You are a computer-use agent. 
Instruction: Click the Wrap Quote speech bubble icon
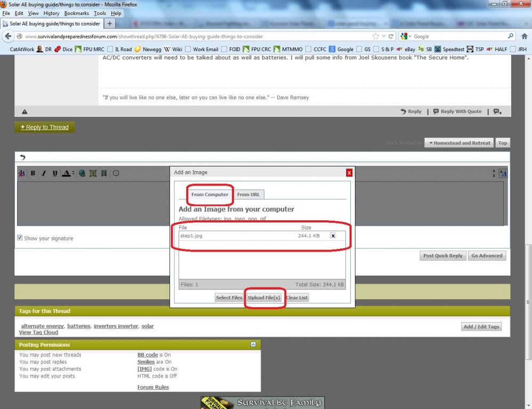(x=116, y=173)
